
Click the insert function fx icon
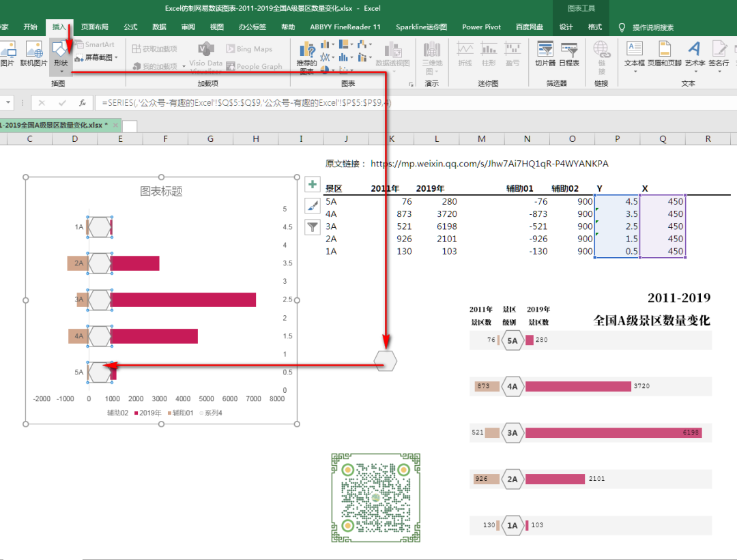[83, 102]
